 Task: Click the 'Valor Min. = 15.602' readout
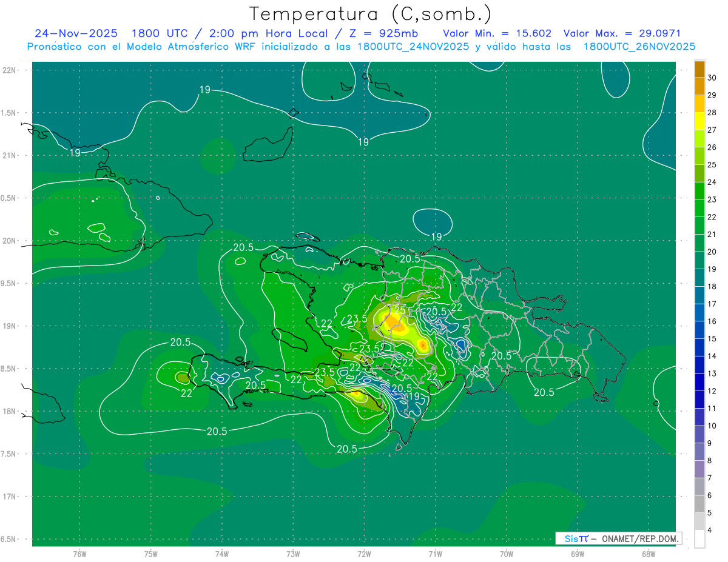[x=497, y=33]
